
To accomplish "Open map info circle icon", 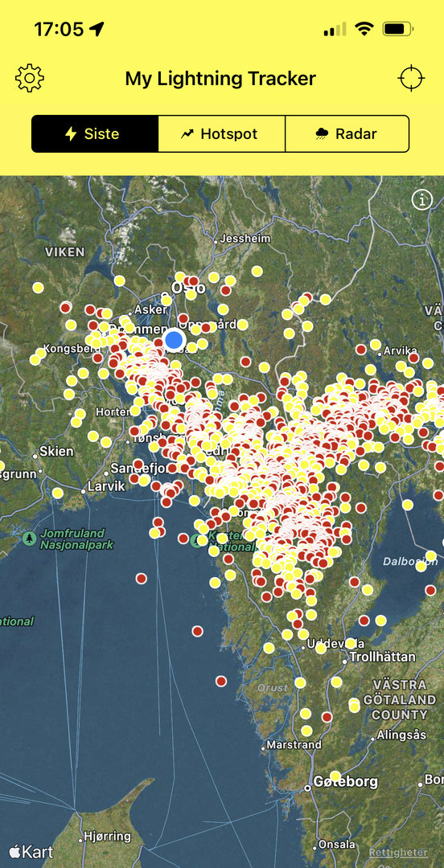I will click(x=421, y=200).
